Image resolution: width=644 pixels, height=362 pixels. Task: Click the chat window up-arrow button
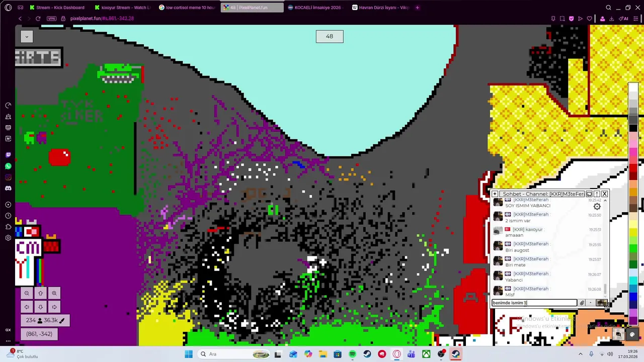tap(597, 194)
